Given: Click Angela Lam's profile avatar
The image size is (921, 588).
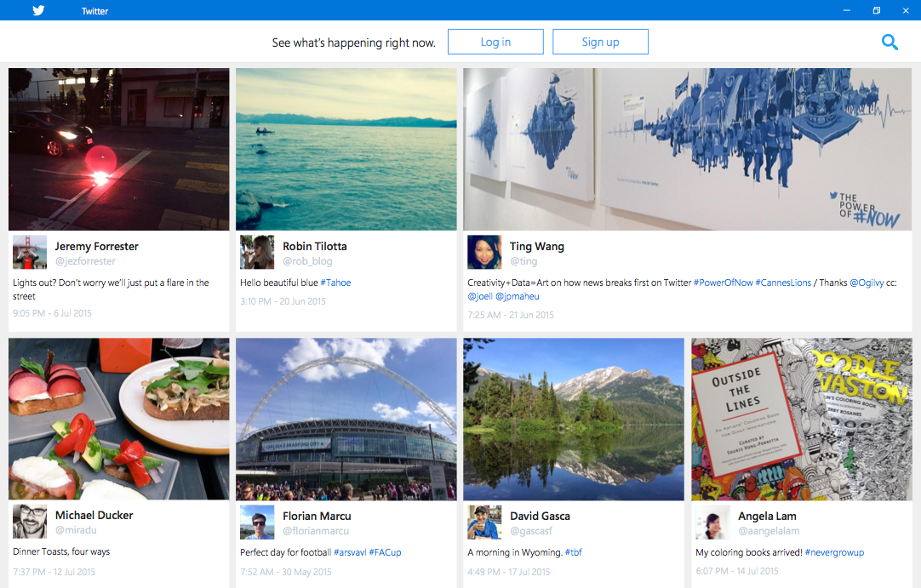Looking at the screenshot, I should coord(712,522).
